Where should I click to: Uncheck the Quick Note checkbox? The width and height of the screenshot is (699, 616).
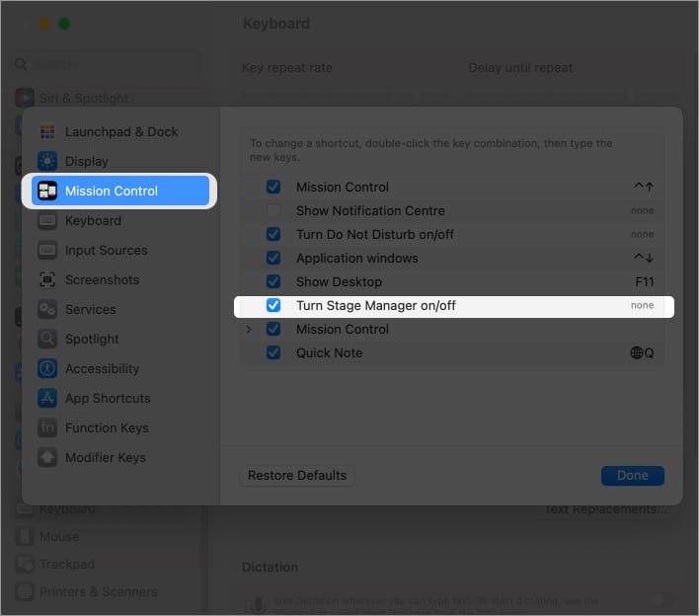coord(273,352)
